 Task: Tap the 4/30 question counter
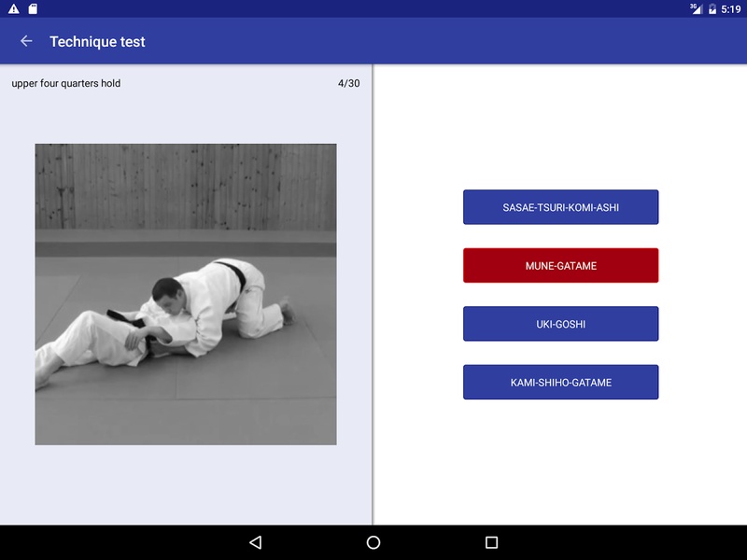[x=348, y=83]
